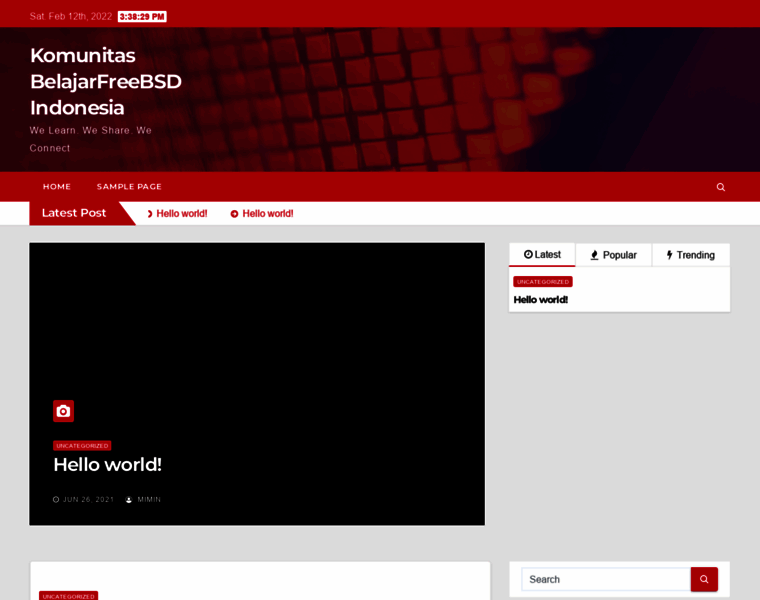The width and height of the screenshot is (760, 600).
Task: Click red search submit button in sidebar
Action: (704, 579)
